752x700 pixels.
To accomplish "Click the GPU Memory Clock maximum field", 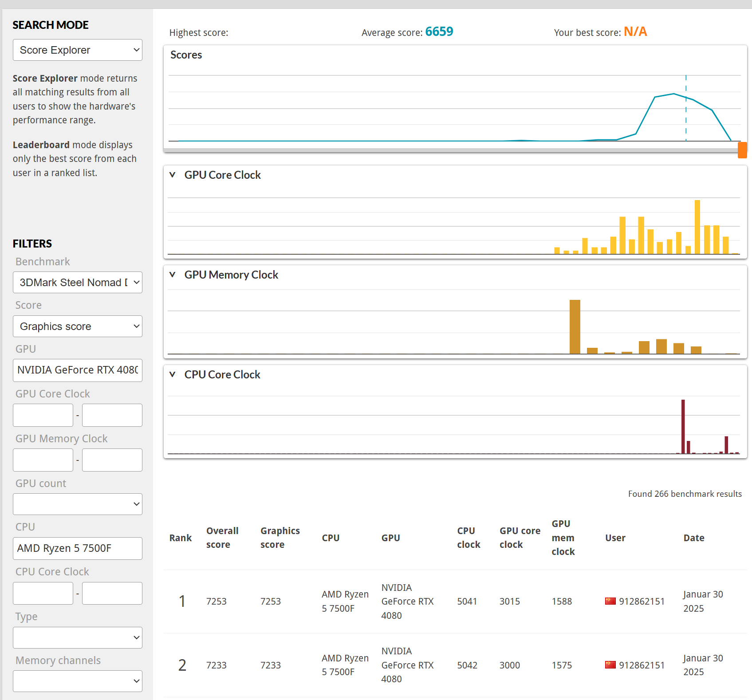I will pos(112,460).
